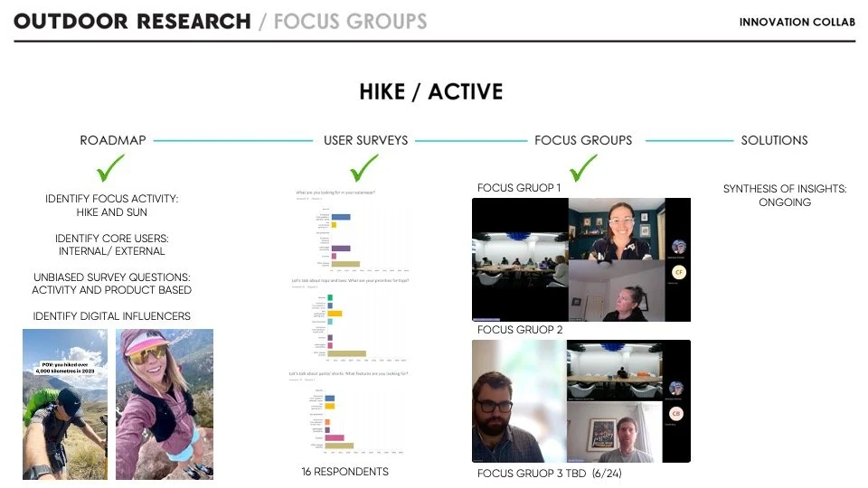Click conference room video tile in focus group 1
The width and height of the screenshot is (868, 488).
point(520,259)
